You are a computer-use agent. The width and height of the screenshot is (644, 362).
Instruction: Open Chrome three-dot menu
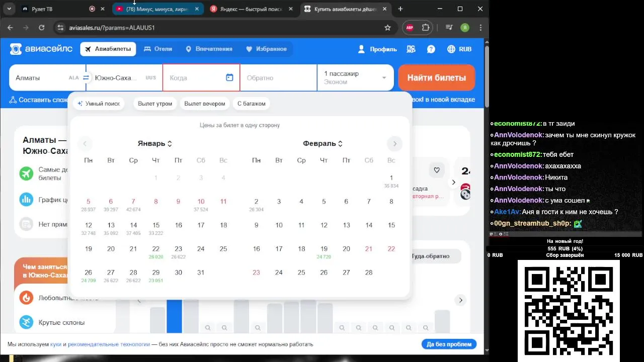point(481,28)
